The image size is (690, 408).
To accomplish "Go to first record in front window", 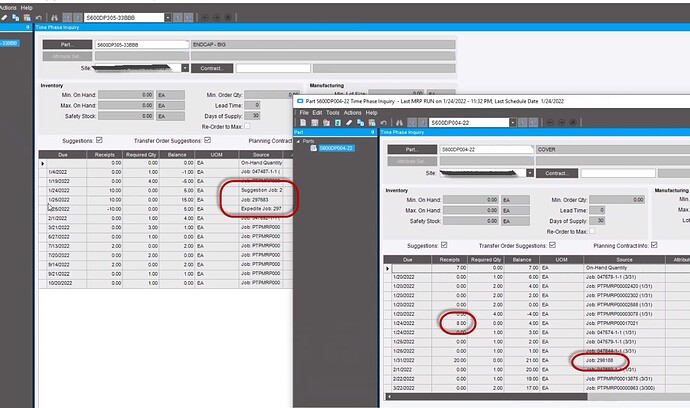I will point(412,123).
